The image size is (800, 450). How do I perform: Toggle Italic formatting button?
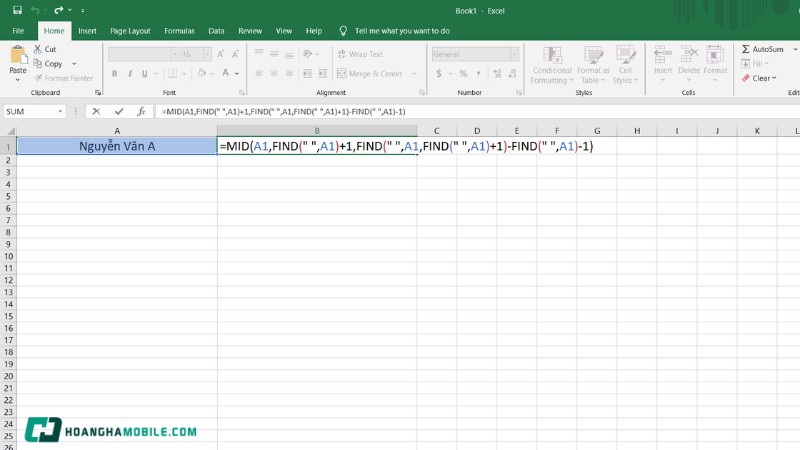pyautogui.click(x=130, y=74)
